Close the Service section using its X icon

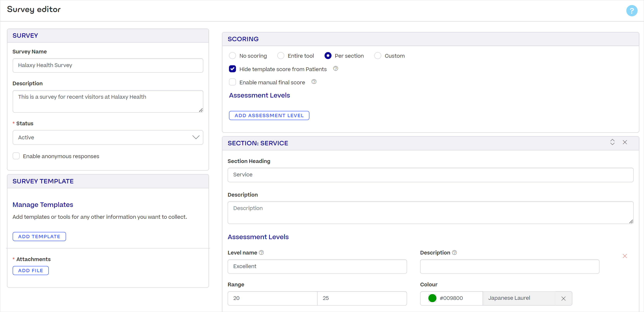coord(625,142)
